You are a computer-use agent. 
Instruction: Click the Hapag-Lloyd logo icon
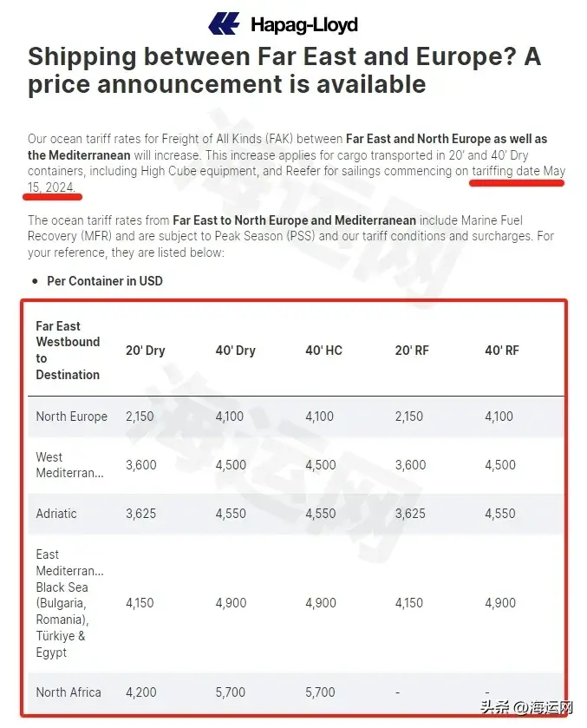pos(224,23)
